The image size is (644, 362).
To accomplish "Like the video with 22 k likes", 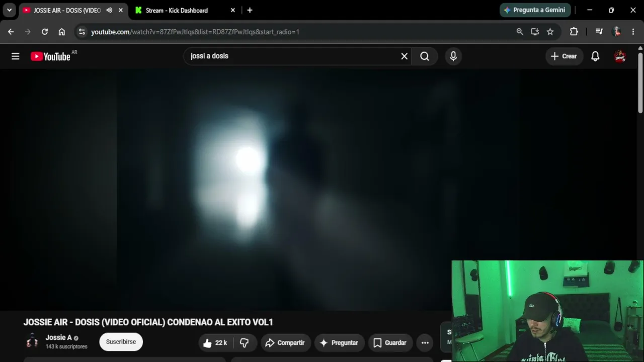I will coord(215,343).
